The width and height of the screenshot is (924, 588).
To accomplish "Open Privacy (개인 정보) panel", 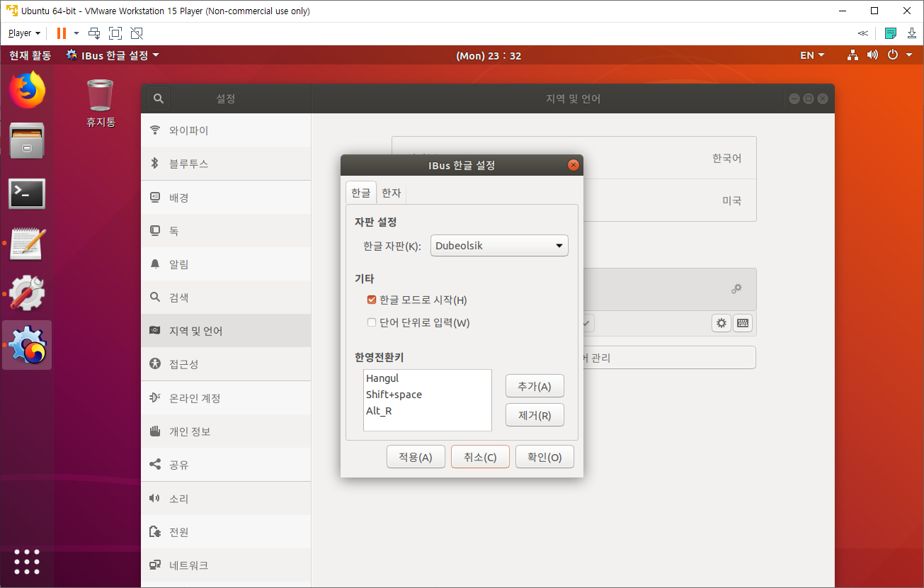I will [226, 431].
